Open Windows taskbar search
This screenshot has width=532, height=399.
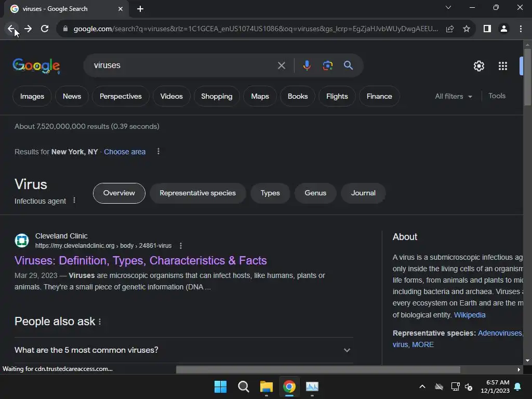coord(243,387)
